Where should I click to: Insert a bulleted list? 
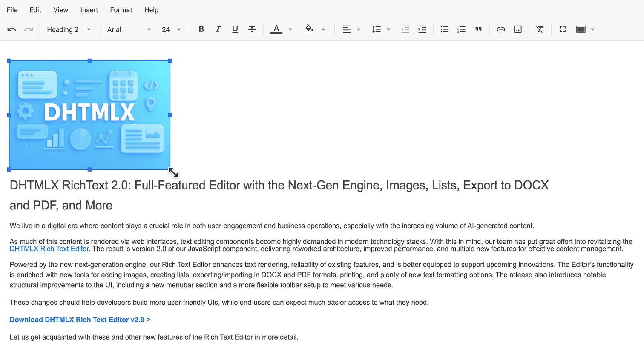[445, 29]
